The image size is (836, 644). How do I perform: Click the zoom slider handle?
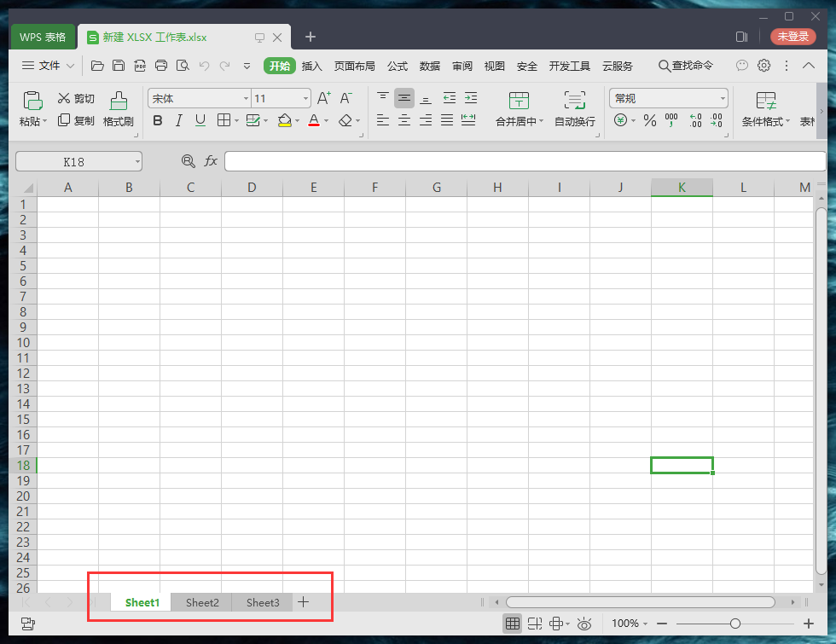point(734,624)
